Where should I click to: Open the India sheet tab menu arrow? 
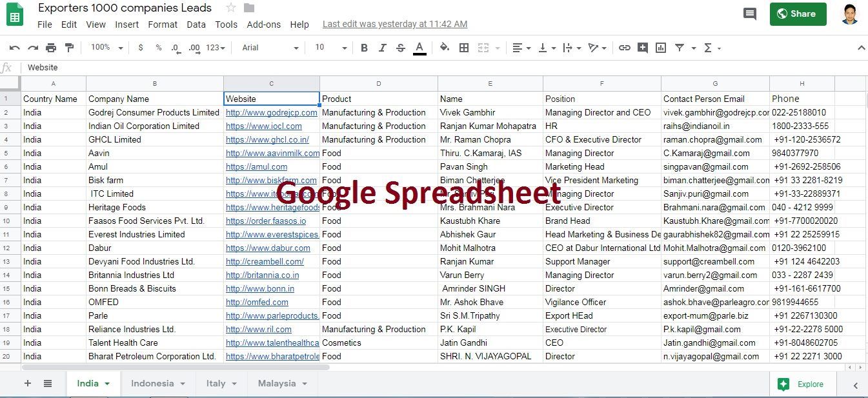coord(107,384)
